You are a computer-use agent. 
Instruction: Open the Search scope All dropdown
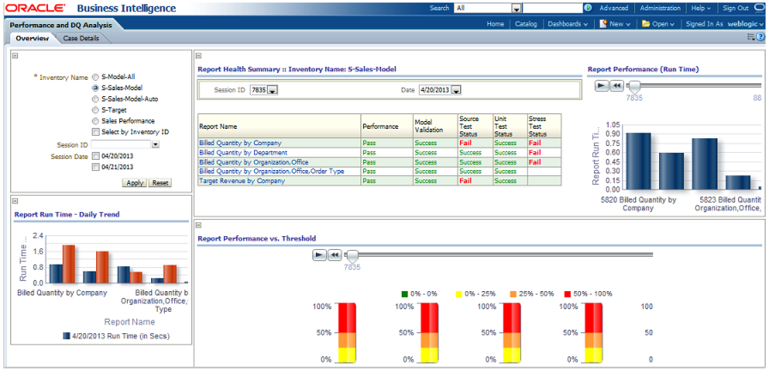[487, 8]
